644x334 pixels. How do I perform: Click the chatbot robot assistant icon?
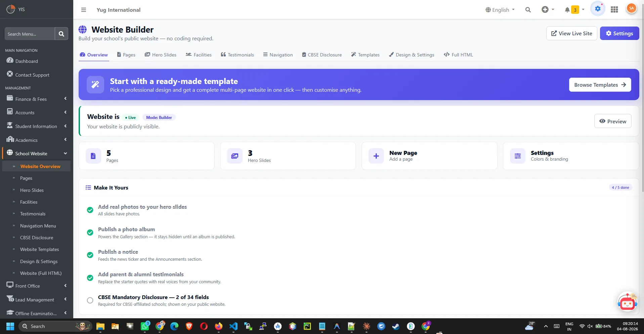pos(627,302)
